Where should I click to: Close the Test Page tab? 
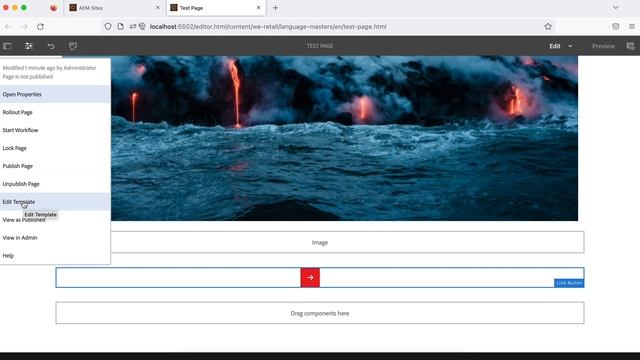(258, 8)
